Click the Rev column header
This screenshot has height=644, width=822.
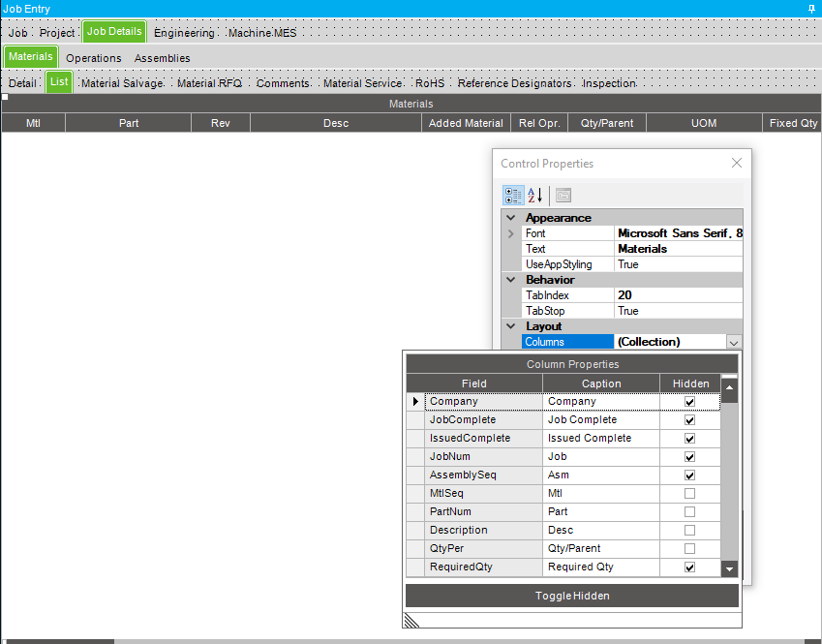(221, 123)
